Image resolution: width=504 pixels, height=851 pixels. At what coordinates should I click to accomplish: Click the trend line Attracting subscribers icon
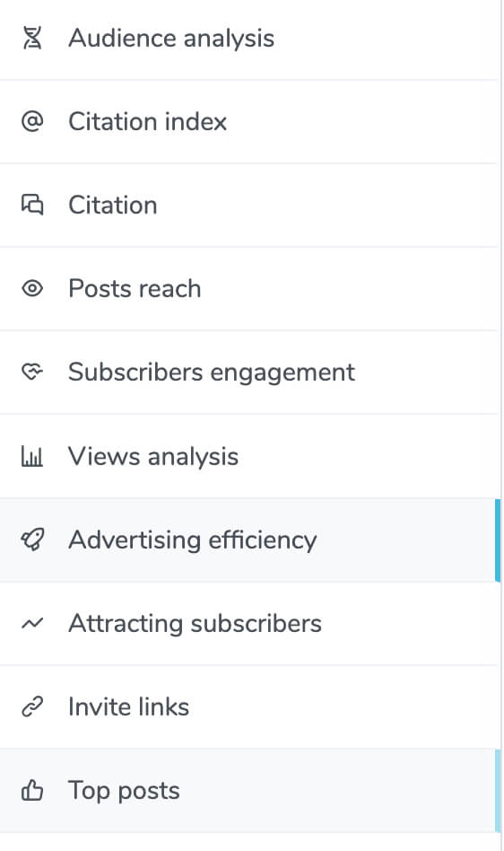coord(32,623)
